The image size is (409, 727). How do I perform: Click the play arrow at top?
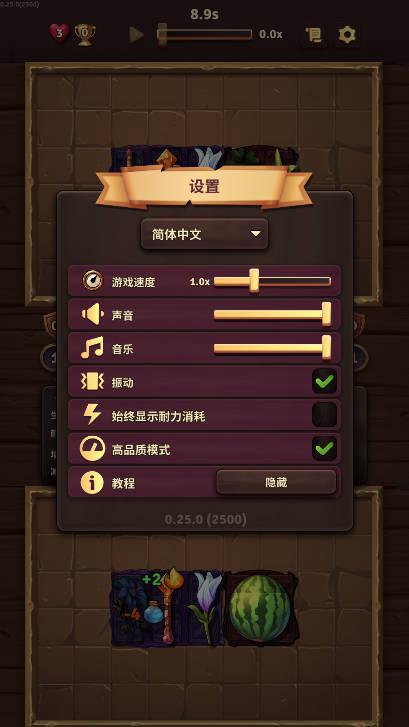pyautogui.click(x=136, y=35)
